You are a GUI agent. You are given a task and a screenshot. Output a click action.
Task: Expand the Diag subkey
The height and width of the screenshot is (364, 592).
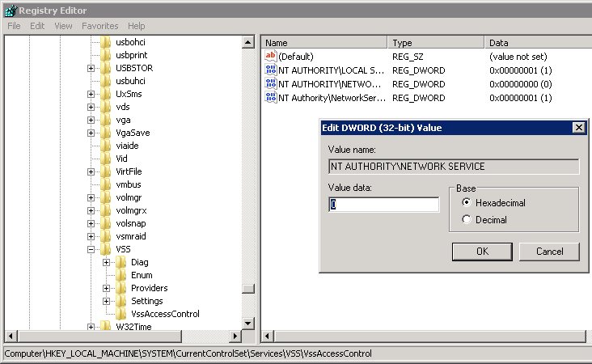tap(106, 262)
